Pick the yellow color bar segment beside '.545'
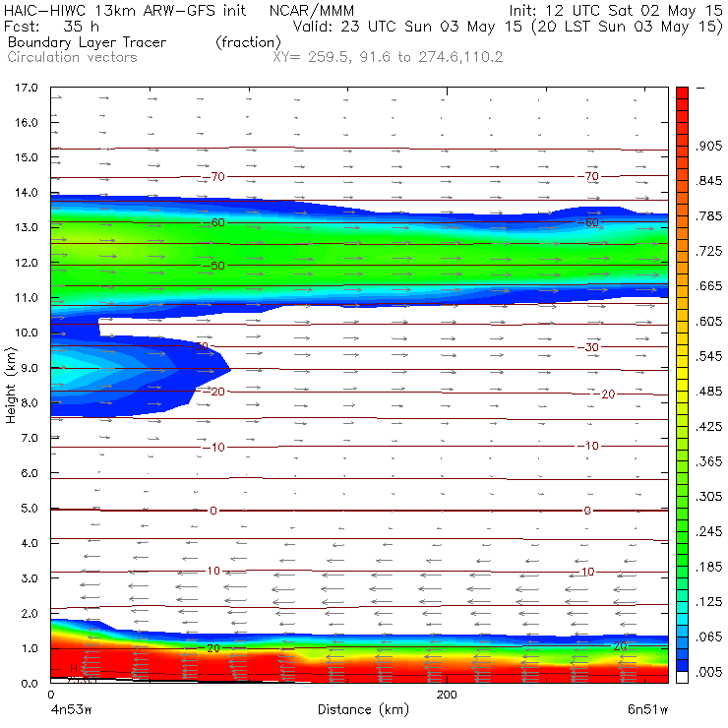The width and height of the screenshot is (728, 728). click(682, 362)
